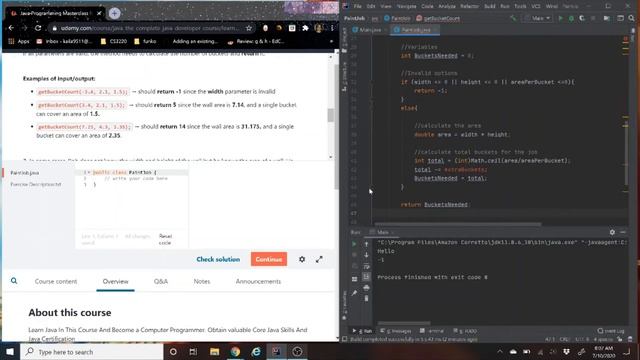The image size is (640, 360).
Task: Click the orange Continue button
Action: coord(269,259)
